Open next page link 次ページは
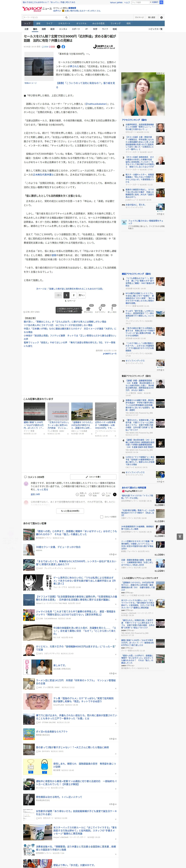 tap(70, 289)
